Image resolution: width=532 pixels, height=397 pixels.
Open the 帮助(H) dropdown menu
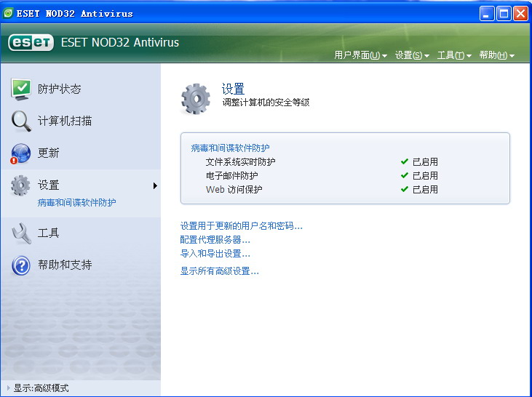[x=497, y=55]
